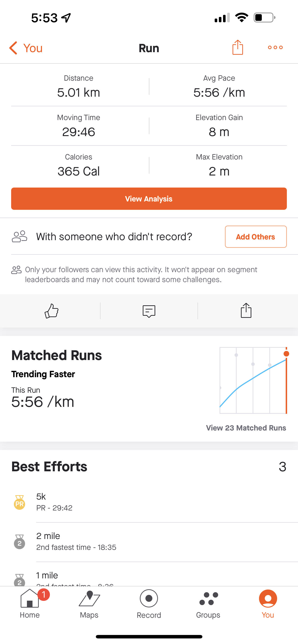Go back via the You chevron
This screenshot has height=644, width=298.
[26, 48]
